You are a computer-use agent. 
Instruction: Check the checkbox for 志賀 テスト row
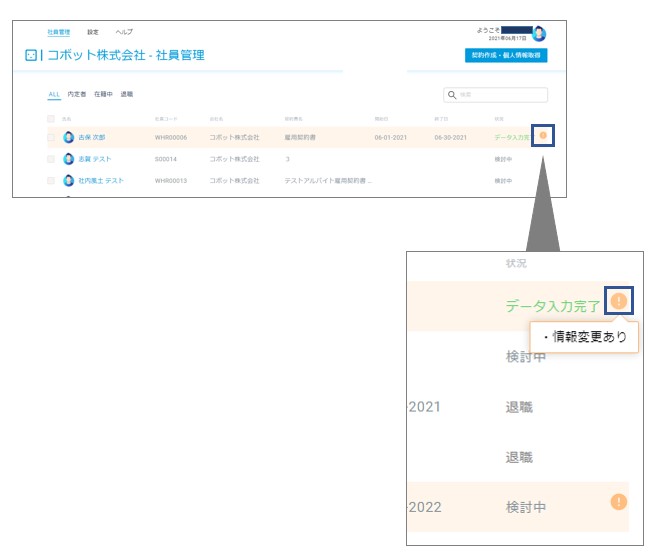click(x=51, y=159)
